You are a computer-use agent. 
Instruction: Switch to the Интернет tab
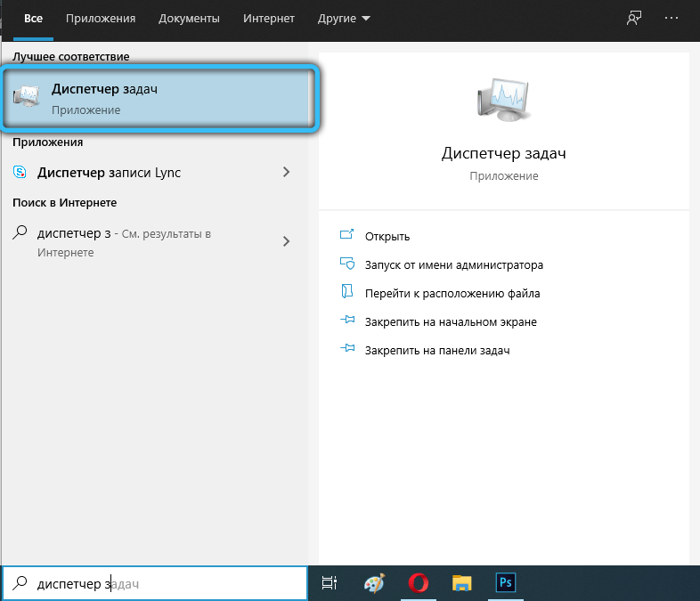(x=269, y=19)
